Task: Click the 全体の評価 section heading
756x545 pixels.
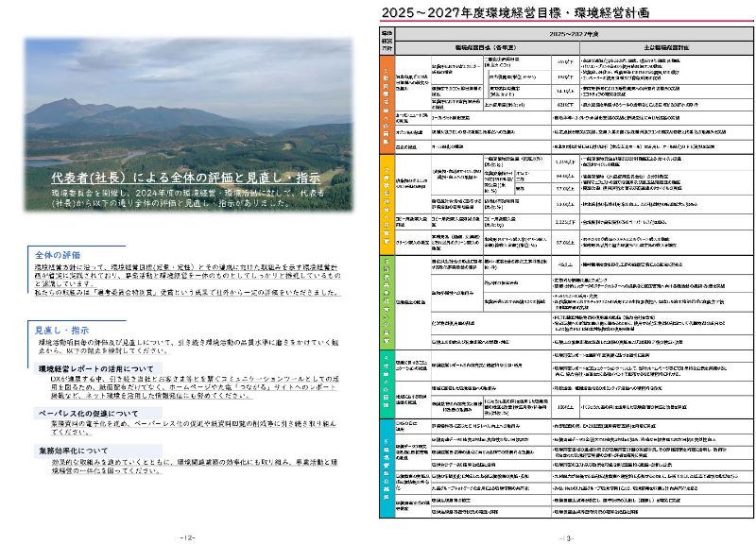Action: point(58,255)
